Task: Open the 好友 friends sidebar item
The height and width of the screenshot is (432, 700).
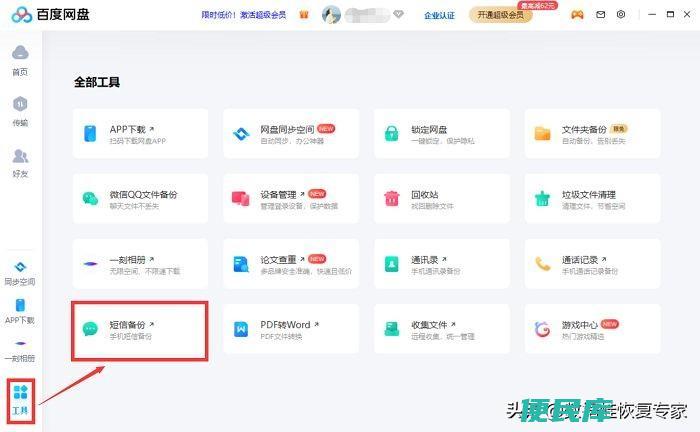Action: point(20,163)
